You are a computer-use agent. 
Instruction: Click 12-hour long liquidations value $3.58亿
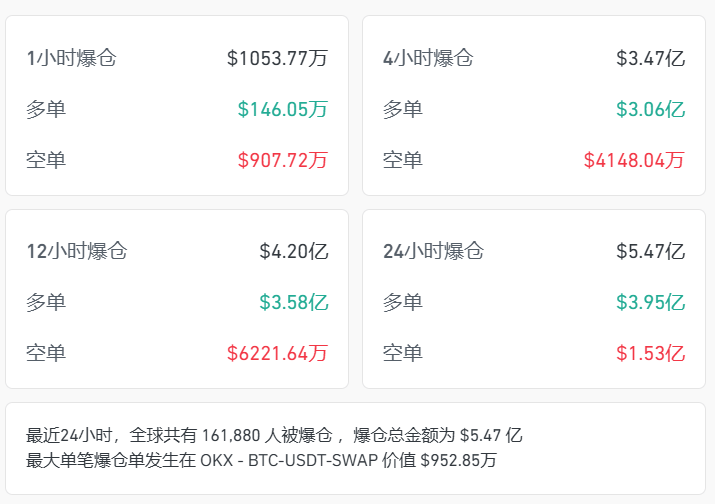(294, 302)
